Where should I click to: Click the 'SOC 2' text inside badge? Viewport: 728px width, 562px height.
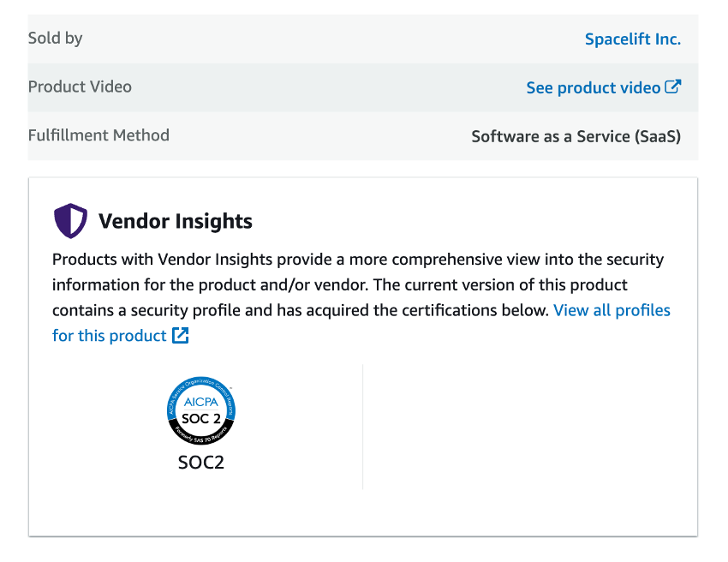(201, 419)
